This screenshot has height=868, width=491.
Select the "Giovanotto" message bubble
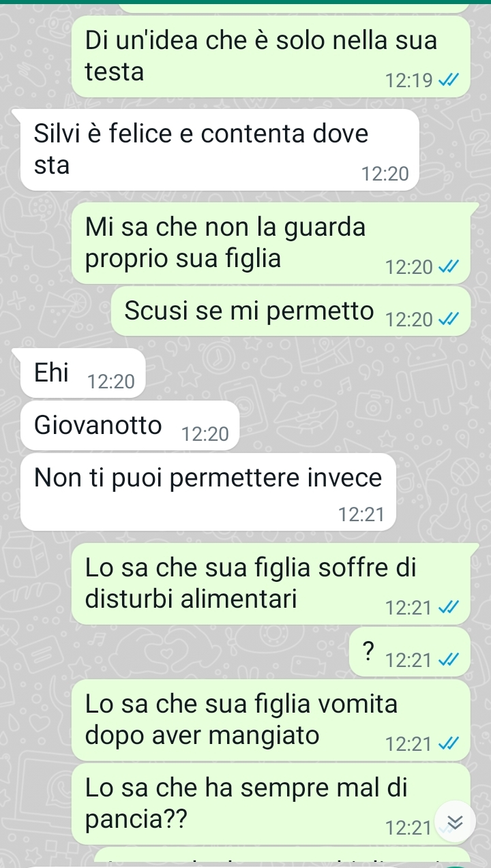pos(130,425)
